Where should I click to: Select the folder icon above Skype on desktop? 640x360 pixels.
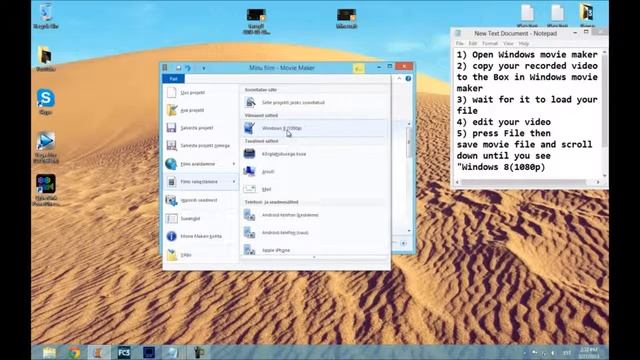point(45,59)
